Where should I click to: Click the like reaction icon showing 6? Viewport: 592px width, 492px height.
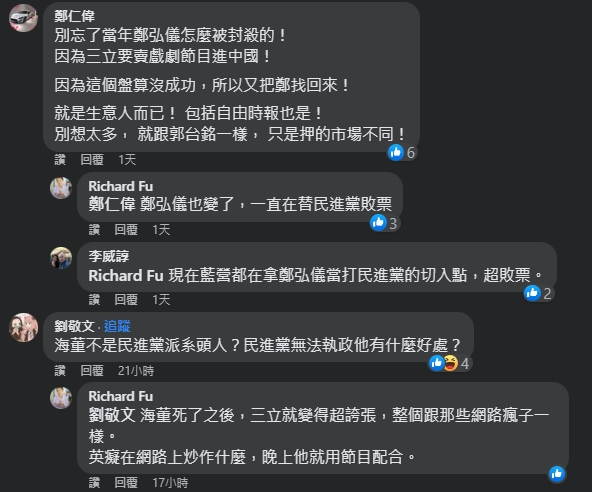(x=396, y=153)
